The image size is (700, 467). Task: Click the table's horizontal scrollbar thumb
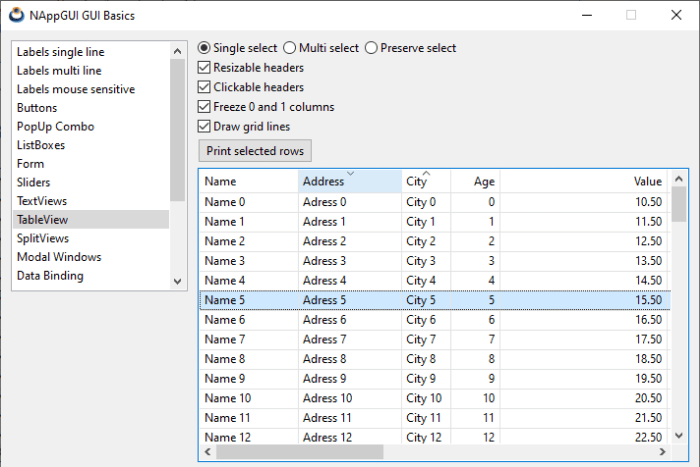pos(298,452)
